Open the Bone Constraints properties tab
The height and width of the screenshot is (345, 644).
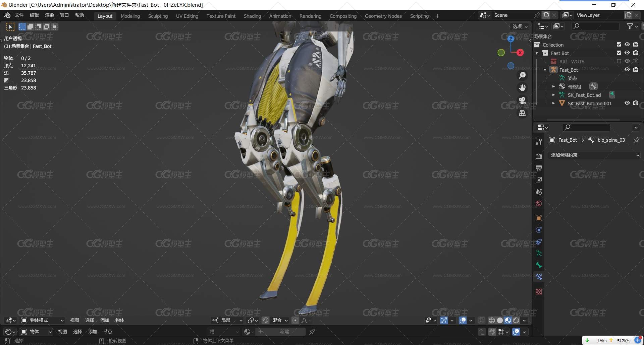539,277
